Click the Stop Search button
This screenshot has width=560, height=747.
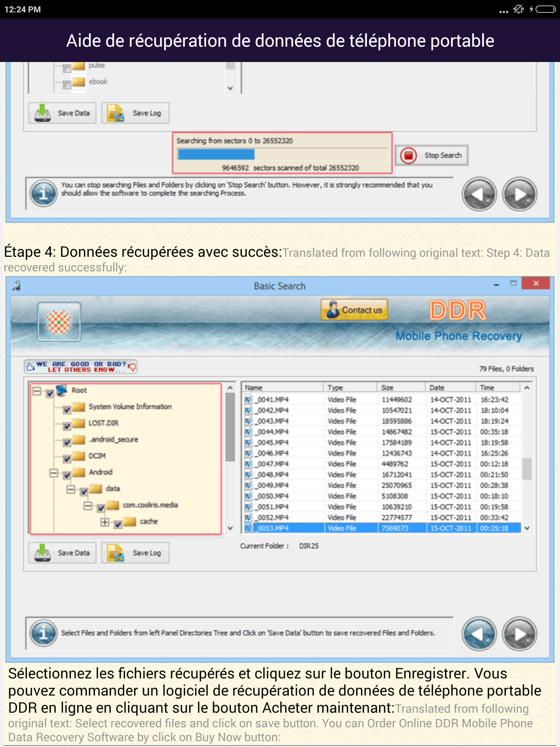coord(432,155)
